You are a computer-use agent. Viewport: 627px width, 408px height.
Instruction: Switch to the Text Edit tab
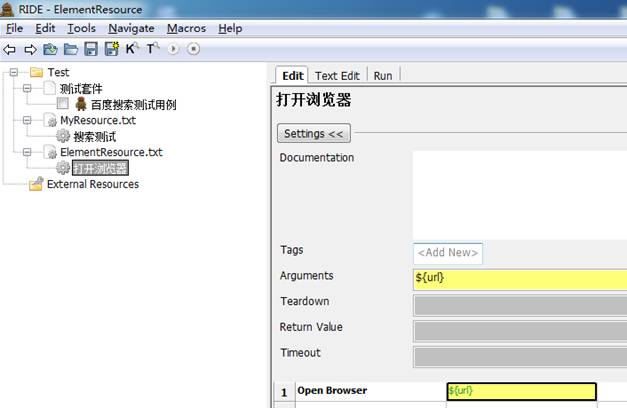pos(337,75)
